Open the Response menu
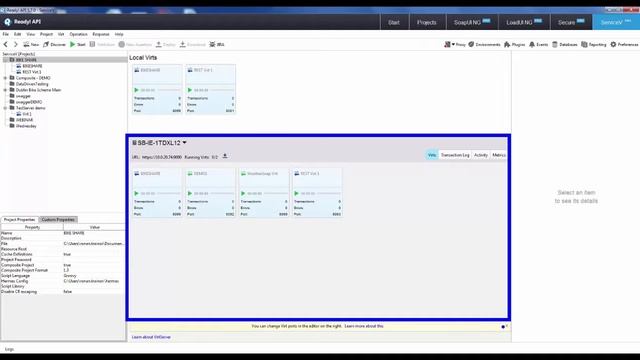640x360 pixels. click(101, 34)
